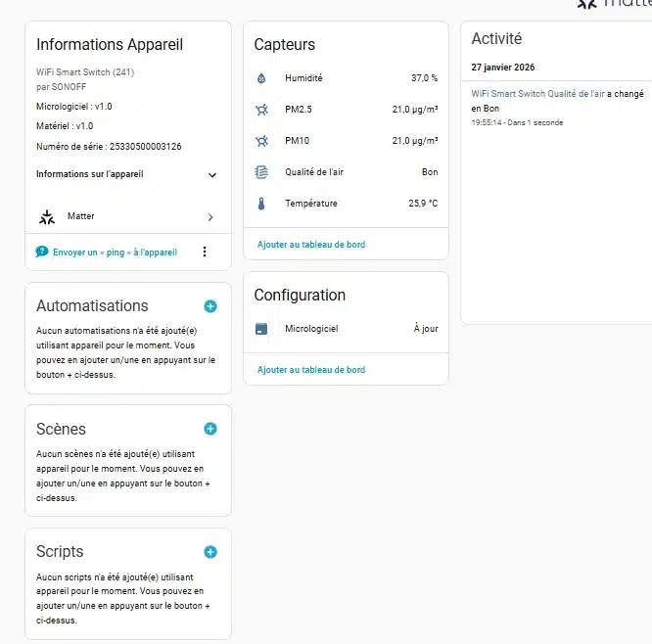The height and width of the screenshot is (644, 652).
Task: Add Configuration card to dashboard
Action: 311,370
